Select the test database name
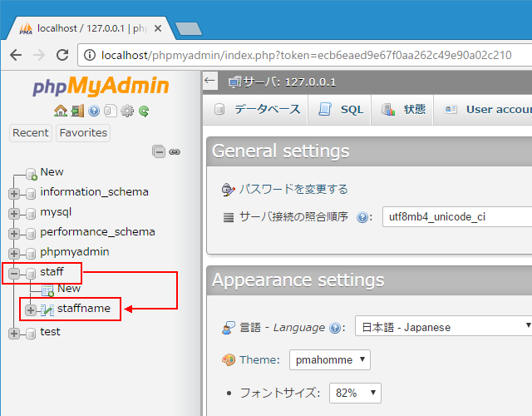 coord(50,332)
